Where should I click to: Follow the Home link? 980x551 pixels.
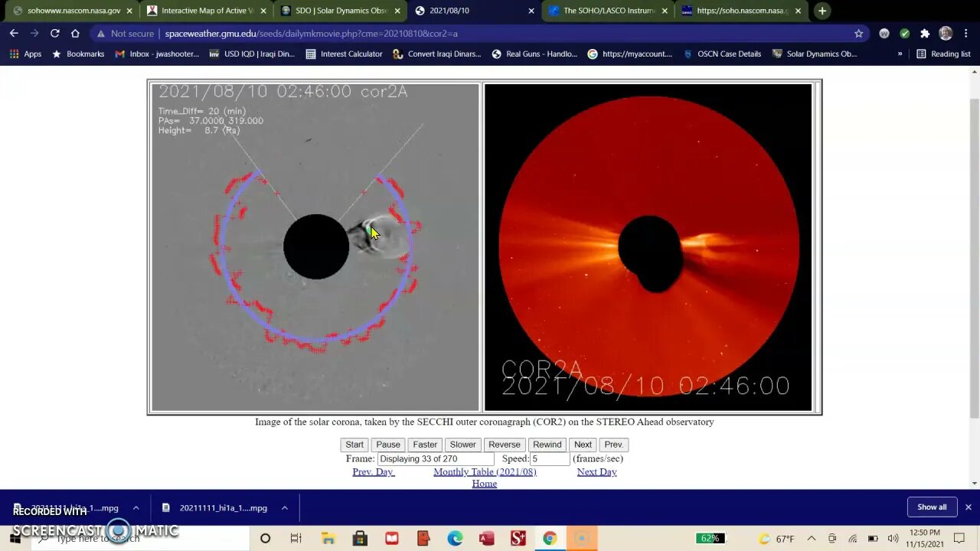pyautogui.click(x=484, y=484)
